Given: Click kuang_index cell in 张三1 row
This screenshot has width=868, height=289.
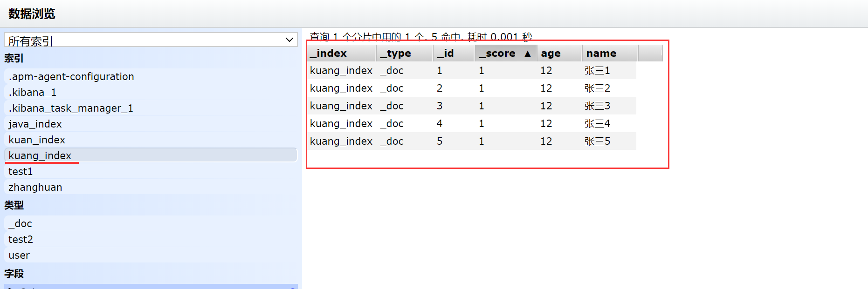Looking at the screenshot, I should [x=341, y=70].
